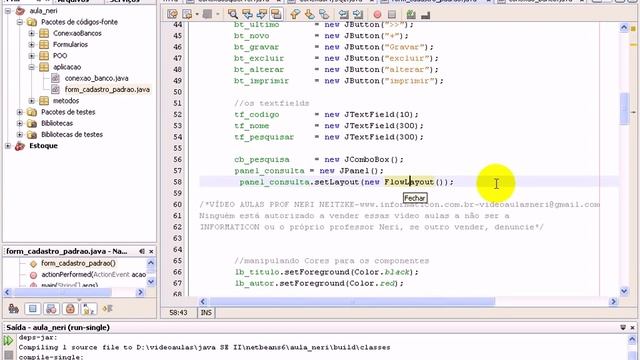Toggle Show Inherited Members in Navigator

coord(13,309)
